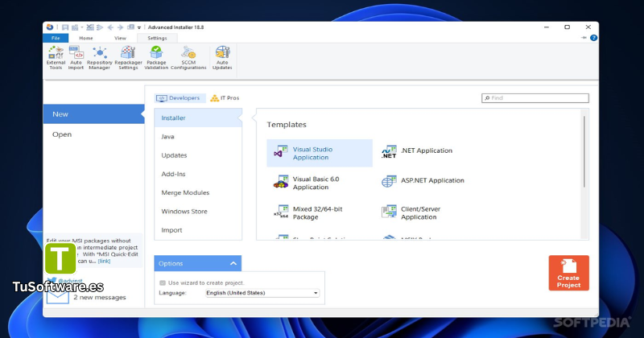
Task: Open the File tab
Action: point(56,38)
